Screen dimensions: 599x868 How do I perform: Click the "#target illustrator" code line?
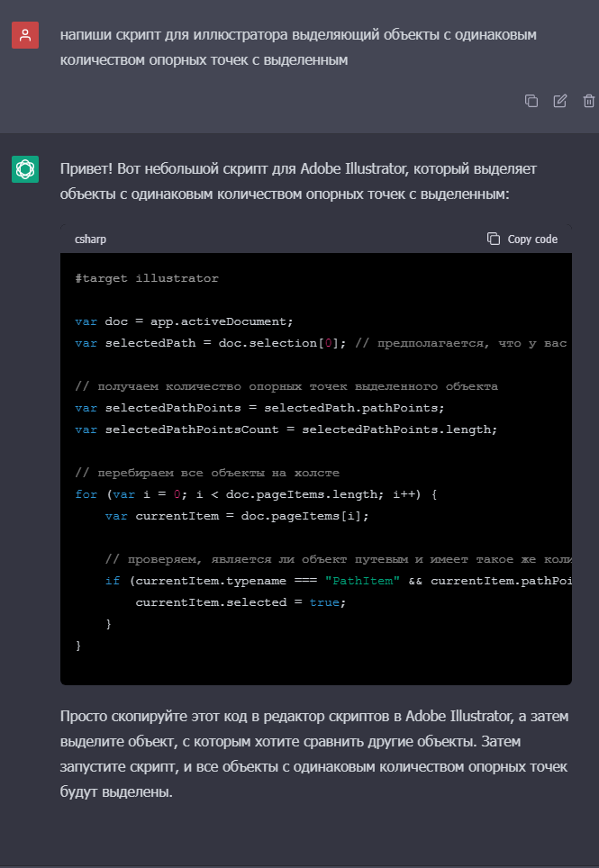(147, 278)
